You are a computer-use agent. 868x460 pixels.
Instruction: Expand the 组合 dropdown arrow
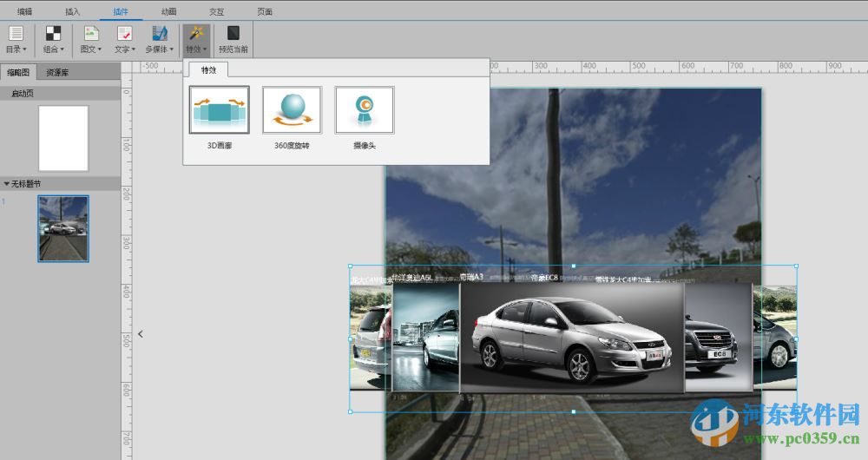[x=62, y=49]
